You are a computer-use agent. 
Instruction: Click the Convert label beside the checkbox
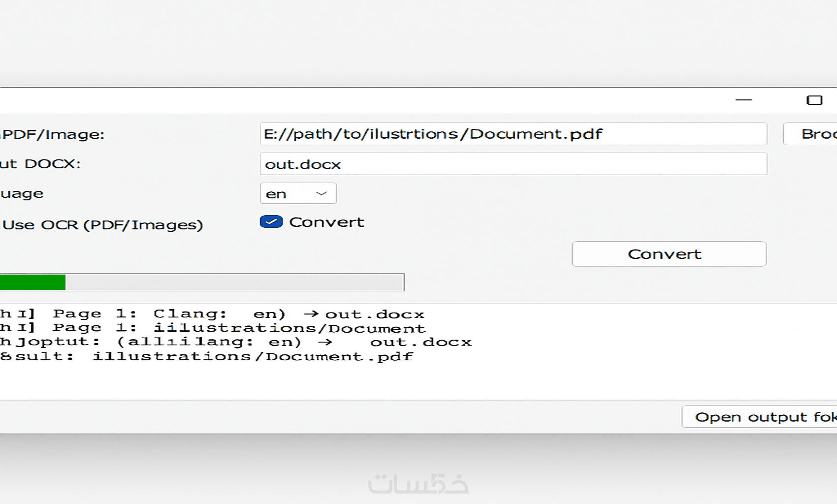(326, 222)
